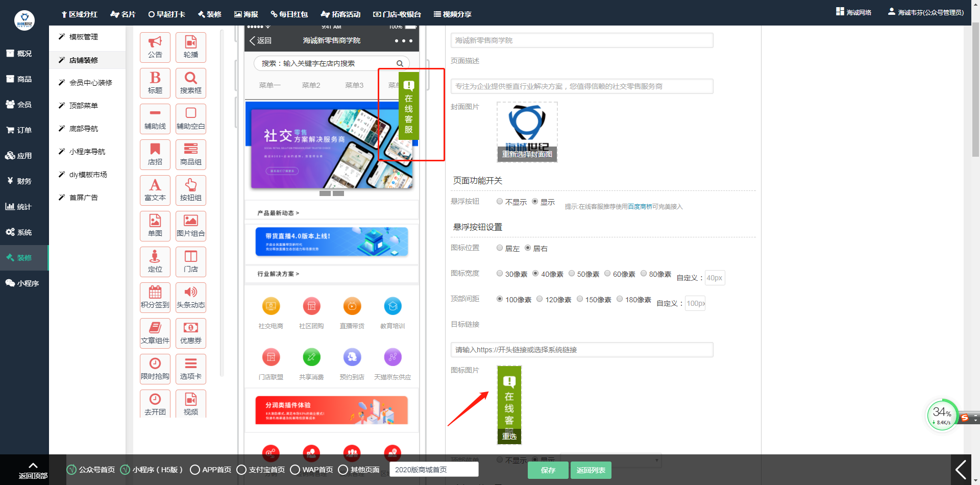
Task: Click the 带货直播4.0版本上线 banner in preview
Action: [332, 241]
